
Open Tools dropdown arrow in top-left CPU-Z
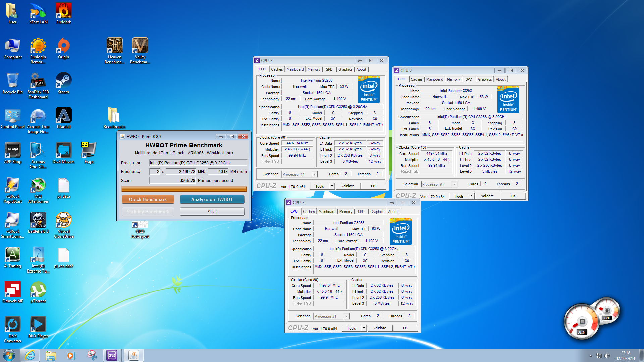(x=332, y=186)
